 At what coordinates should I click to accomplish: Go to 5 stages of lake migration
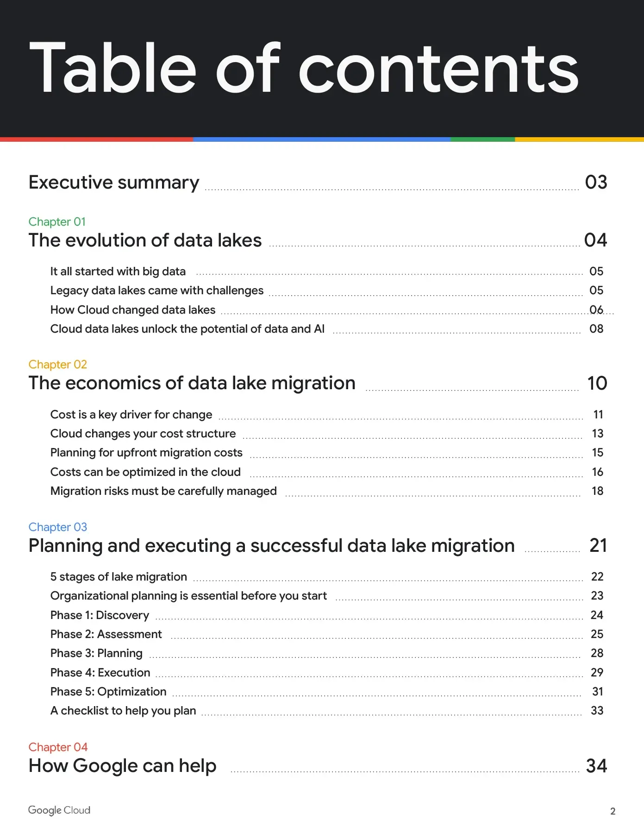[x=119, y=577]
